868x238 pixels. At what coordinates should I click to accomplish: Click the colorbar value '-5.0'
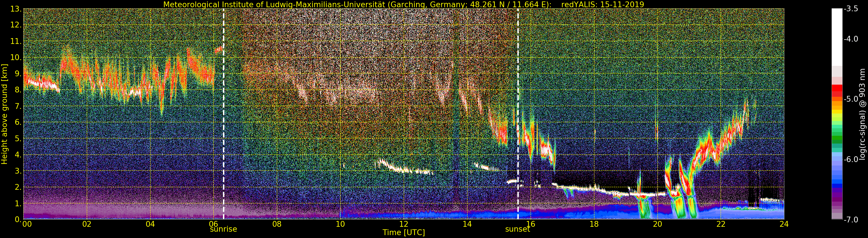click(x=851, y=99)
